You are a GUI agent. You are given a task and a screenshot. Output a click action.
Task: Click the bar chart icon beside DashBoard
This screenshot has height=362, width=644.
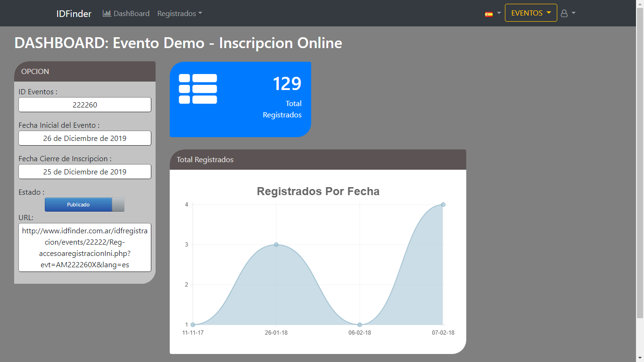tap(107, 14)
